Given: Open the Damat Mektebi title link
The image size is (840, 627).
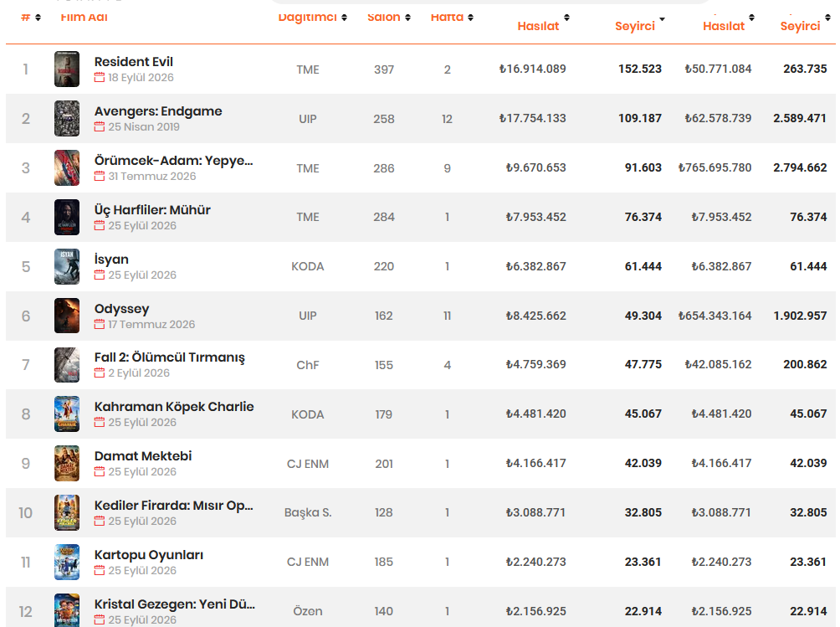Looking at the screenshot, I should pyautogui.click(x=143, y=456).
